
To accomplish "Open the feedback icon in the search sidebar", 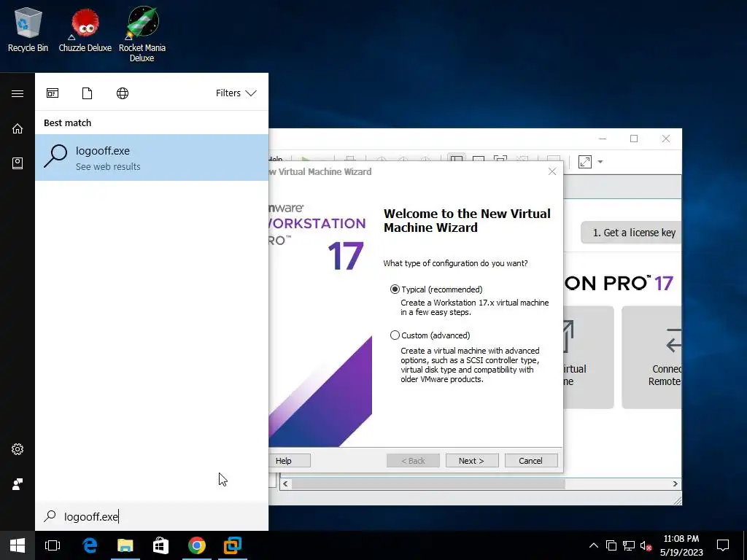I will [18, 484].
